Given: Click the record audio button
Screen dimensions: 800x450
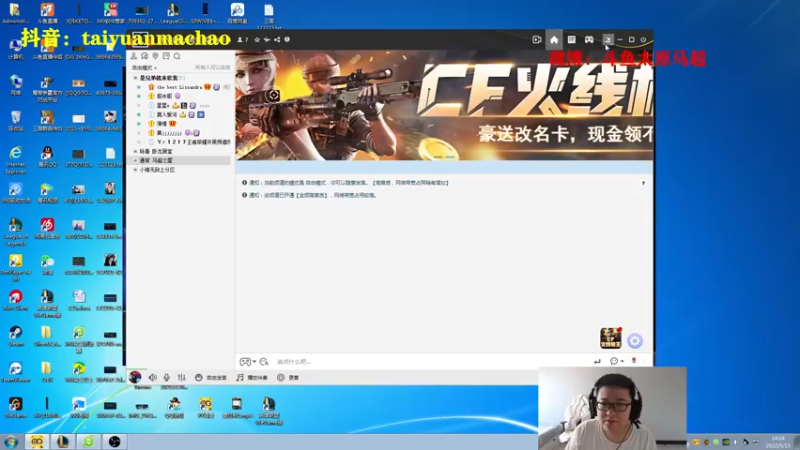Looking at the screenshot, I should click(288, 378).
